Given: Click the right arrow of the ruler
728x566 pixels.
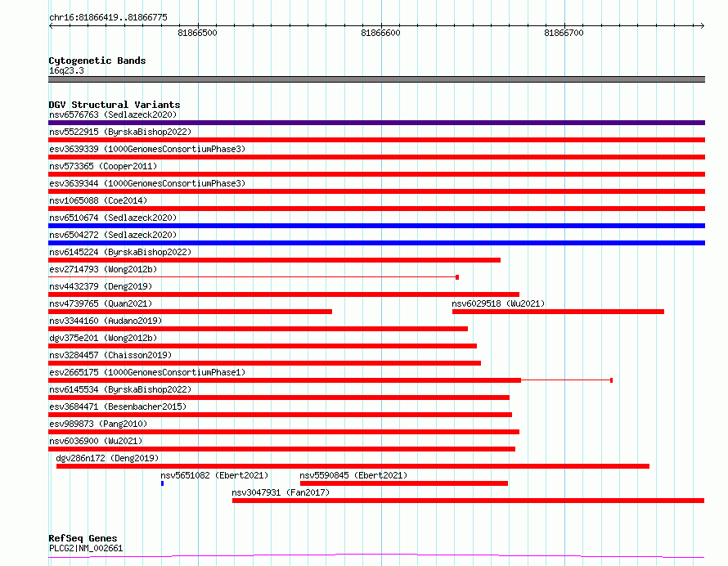Looking at the screenshot, I should (702, 25).
